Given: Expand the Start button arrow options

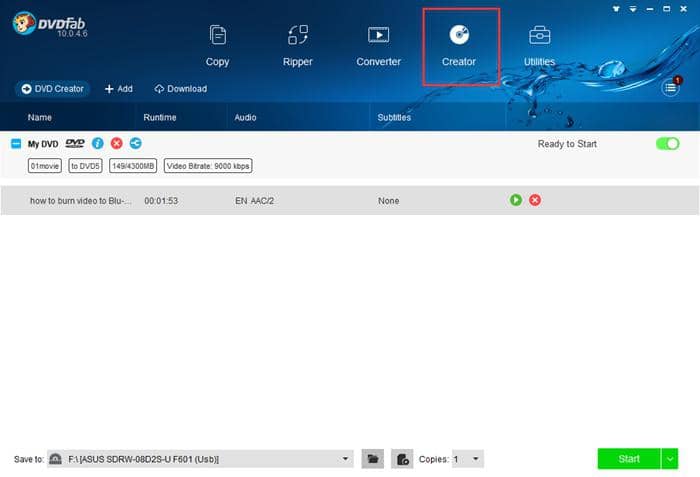Looking at the screenshot, I should [x=670, y=459].
